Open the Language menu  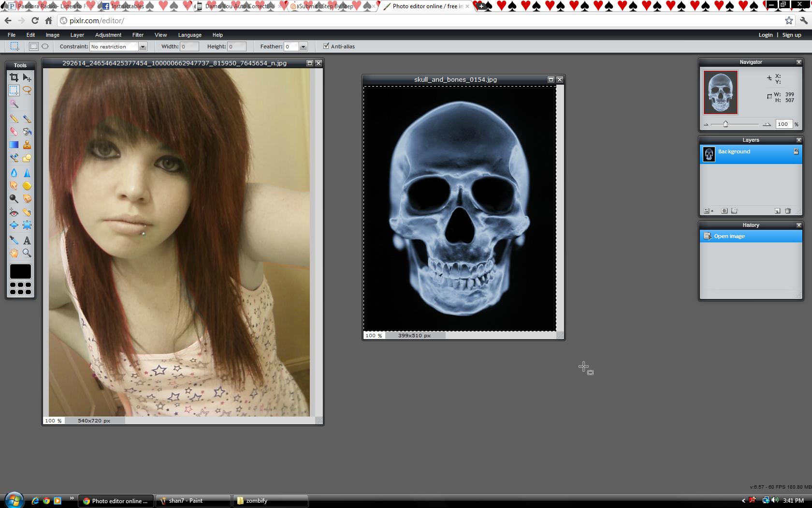point(189,35)
